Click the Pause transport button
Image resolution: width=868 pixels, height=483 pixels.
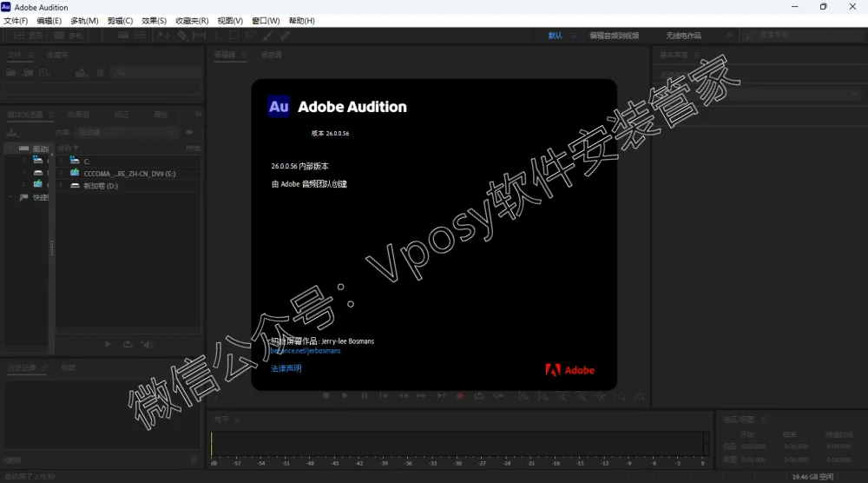tap(365, 396)
